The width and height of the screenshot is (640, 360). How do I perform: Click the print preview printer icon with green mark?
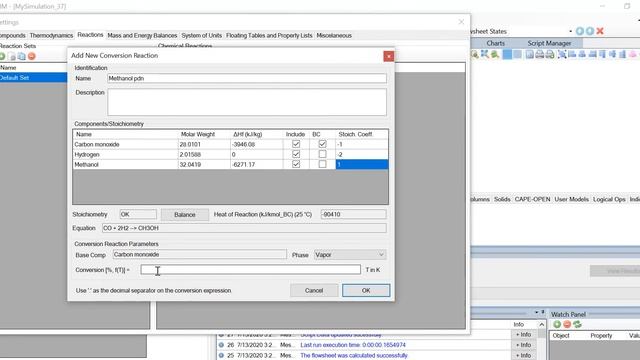coord(550,54)
